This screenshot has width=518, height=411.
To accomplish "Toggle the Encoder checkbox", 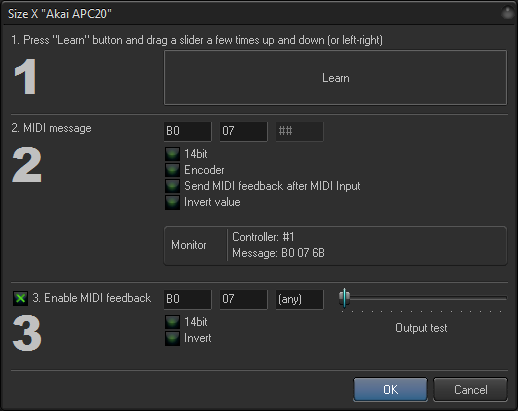I will point(172,170).
